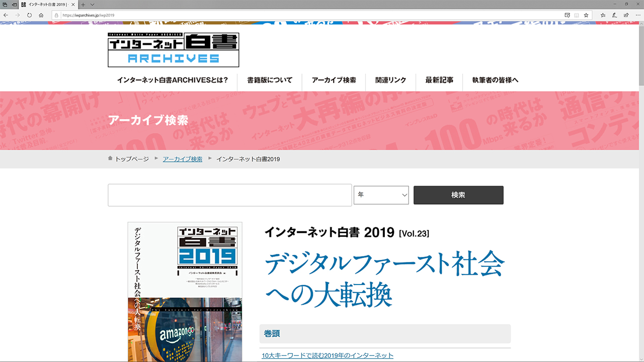Click the browser forward arrow

click(x=18, y=15)
